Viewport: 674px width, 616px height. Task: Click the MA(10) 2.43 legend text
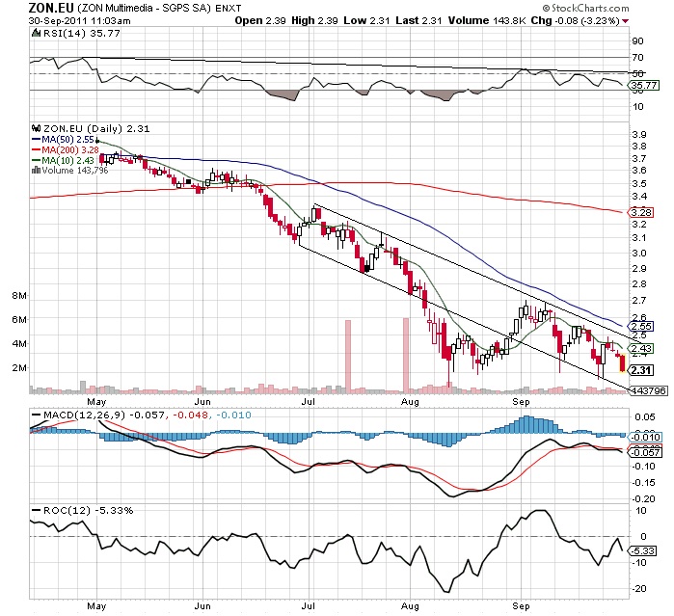(67, 160)
